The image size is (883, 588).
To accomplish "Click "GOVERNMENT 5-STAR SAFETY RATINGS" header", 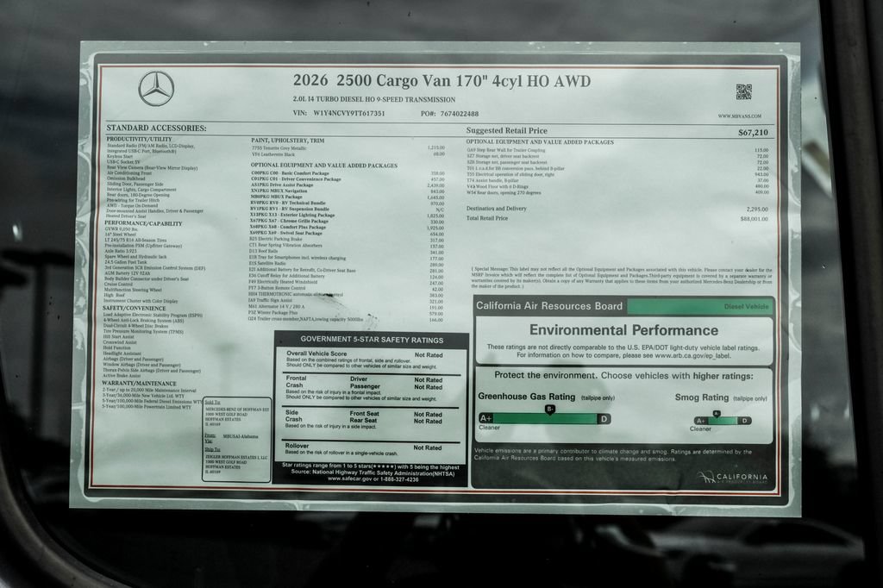I will pos(372,340).
